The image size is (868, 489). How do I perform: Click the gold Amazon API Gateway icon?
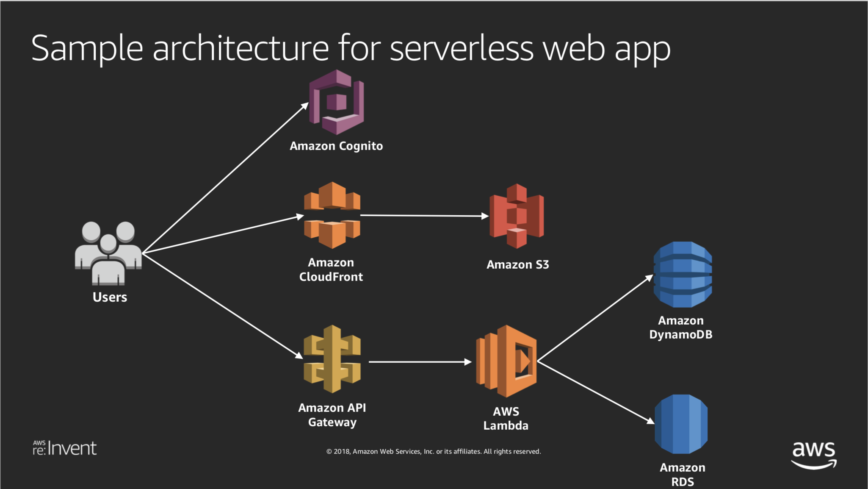pyautogui.click(x=332, y=359)
